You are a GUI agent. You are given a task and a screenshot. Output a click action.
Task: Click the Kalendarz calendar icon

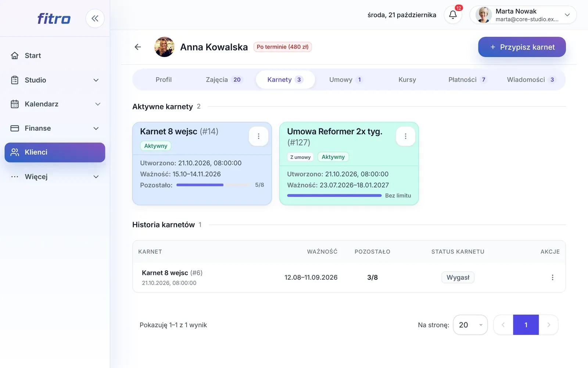(15, 104)
